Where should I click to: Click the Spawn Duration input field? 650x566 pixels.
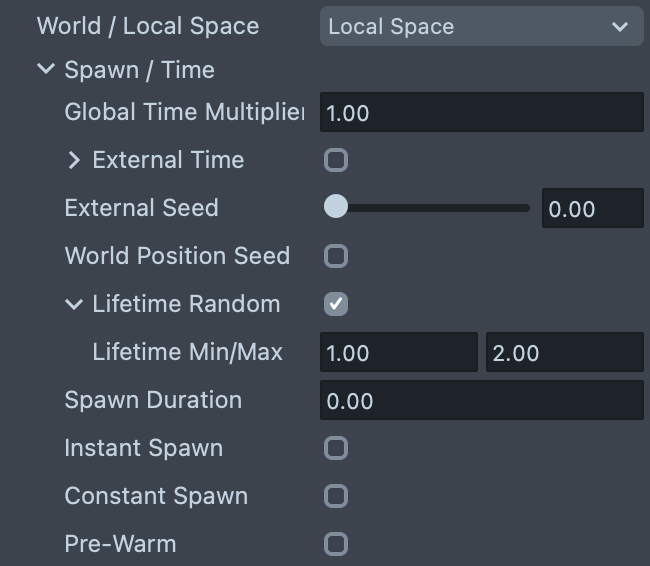pyautogui.click(x=481, y=400)
